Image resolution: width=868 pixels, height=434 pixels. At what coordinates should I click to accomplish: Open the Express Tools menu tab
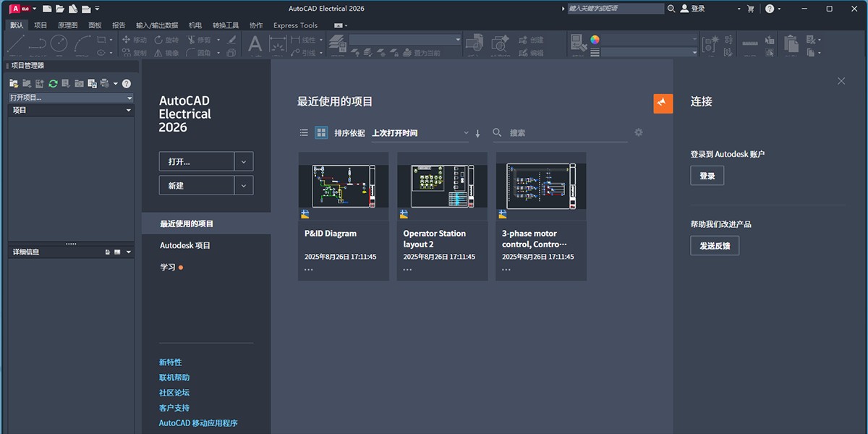[295, 25]
